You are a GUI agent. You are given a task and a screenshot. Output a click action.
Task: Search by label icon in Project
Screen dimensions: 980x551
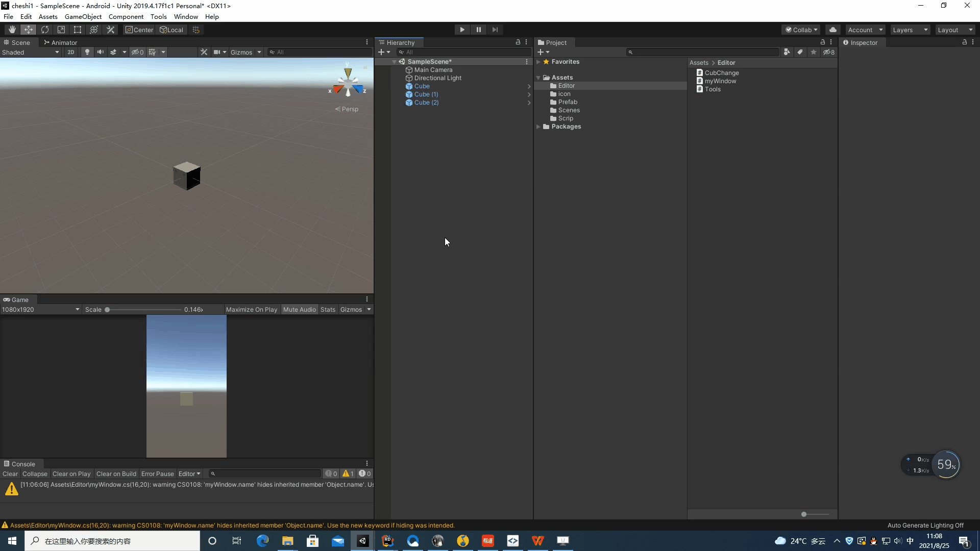(x=800, y=52)
